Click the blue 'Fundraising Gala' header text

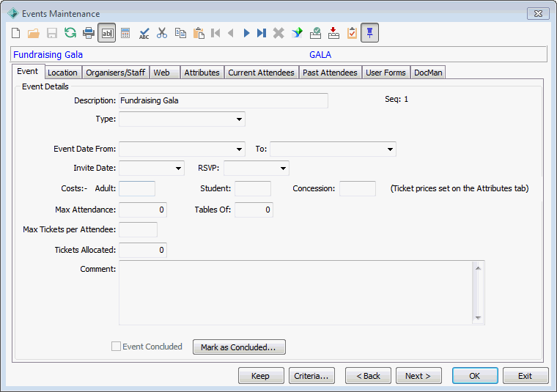coord(48,55)
